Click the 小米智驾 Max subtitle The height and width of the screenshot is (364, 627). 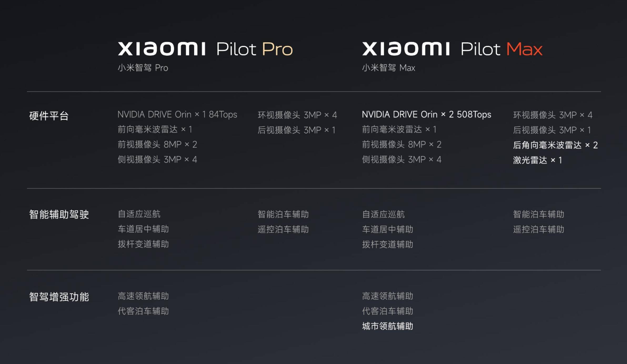click(388, 68)
